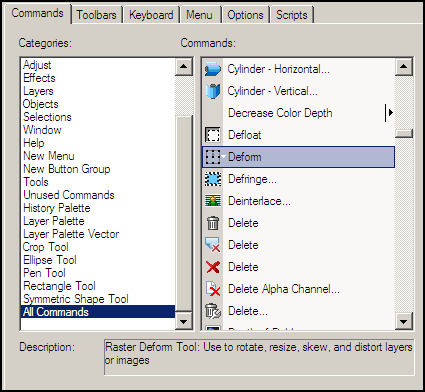Image resolution: width=425 pixels, height=392 pixels.
Task: Open the Scripts tab
Action: [x=292, y=15]
